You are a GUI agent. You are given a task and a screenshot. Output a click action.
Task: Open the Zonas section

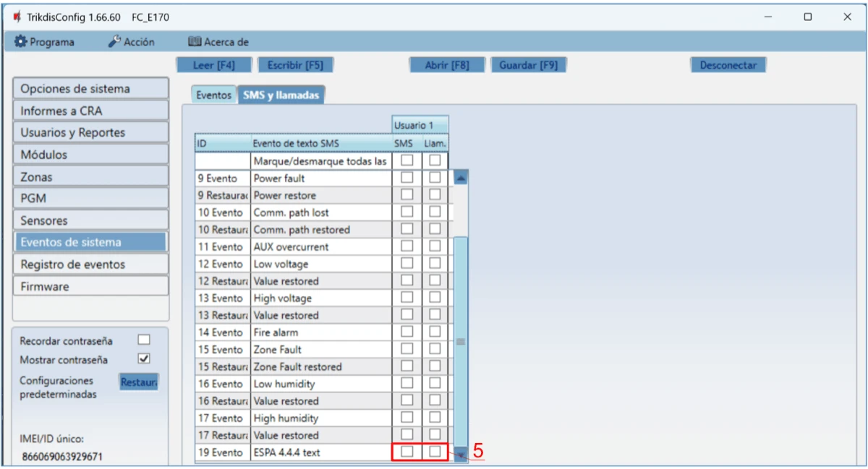tap(90, 177)
